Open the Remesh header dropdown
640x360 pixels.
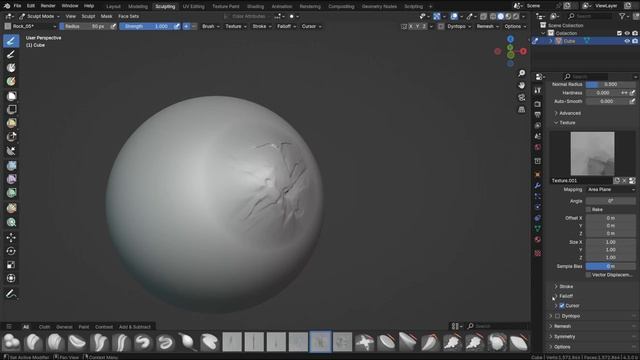[x=487, y=26]
